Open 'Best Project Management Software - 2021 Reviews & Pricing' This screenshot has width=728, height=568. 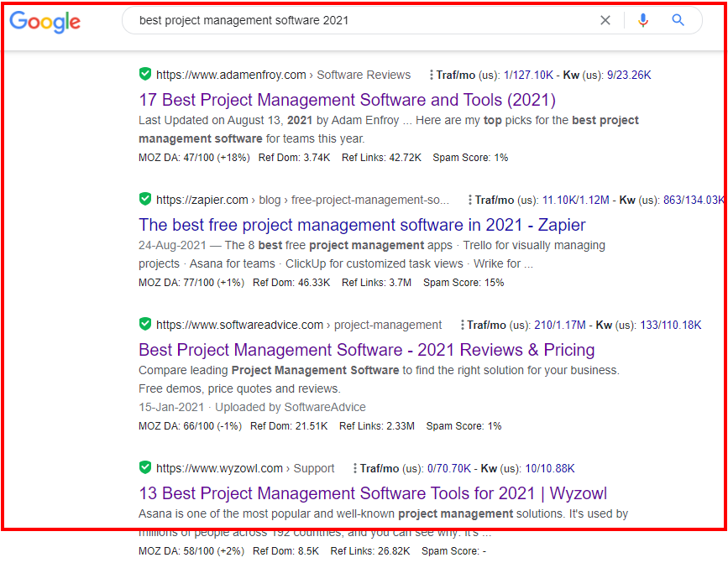(366, 349)
